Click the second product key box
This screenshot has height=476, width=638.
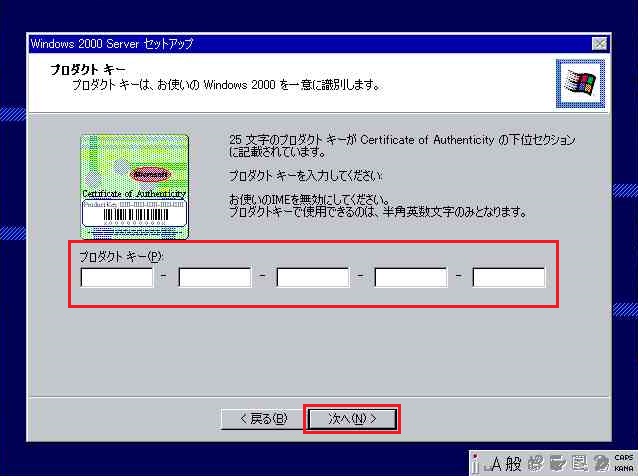click(x=214, y=277)
